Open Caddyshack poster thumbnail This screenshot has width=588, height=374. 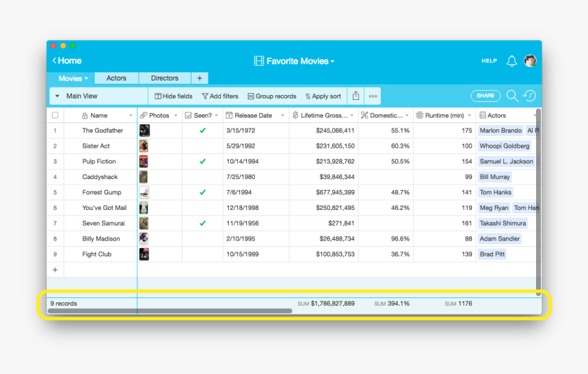(x=144, y=176)
